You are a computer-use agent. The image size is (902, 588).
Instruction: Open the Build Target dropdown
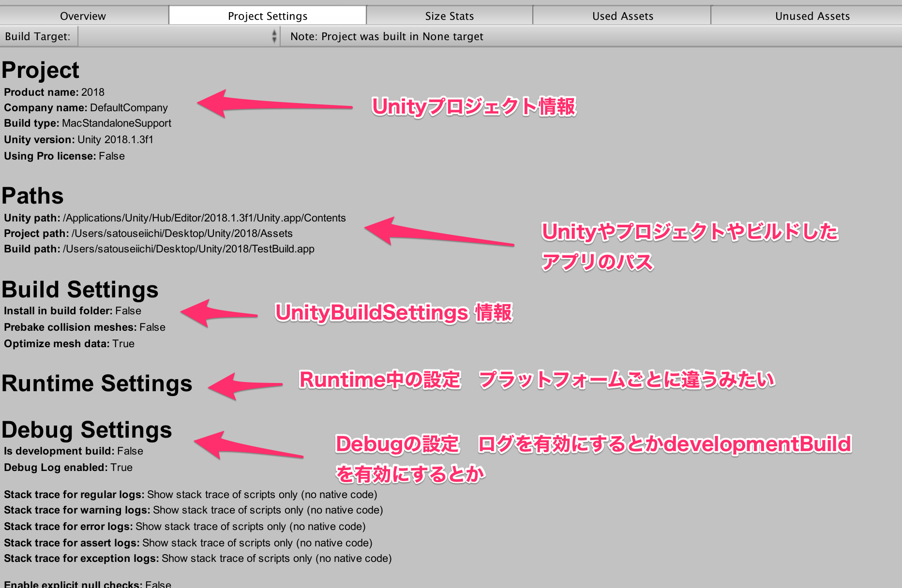click(179, 36)
